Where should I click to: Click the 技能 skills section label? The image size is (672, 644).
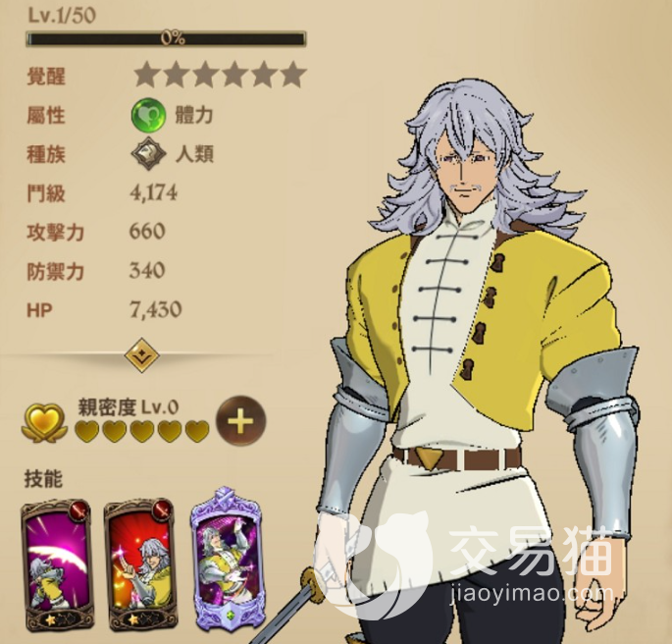tap(44, 478)
